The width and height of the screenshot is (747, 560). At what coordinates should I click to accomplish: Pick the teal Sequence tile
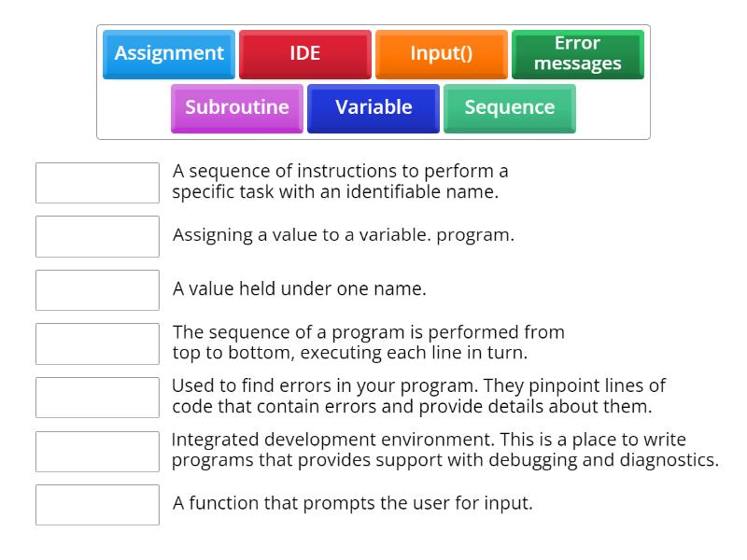(x=509, y=107)
